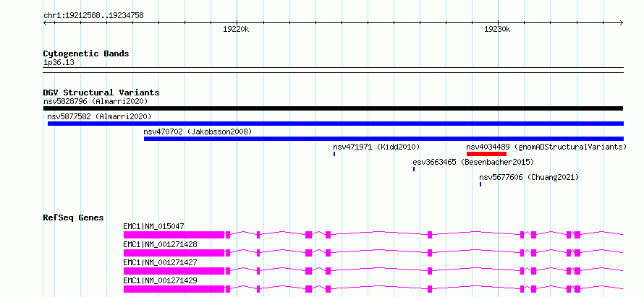644x297 pixels.
Task: Click the 19220k ruler tick label
Action: click(236, 29)
